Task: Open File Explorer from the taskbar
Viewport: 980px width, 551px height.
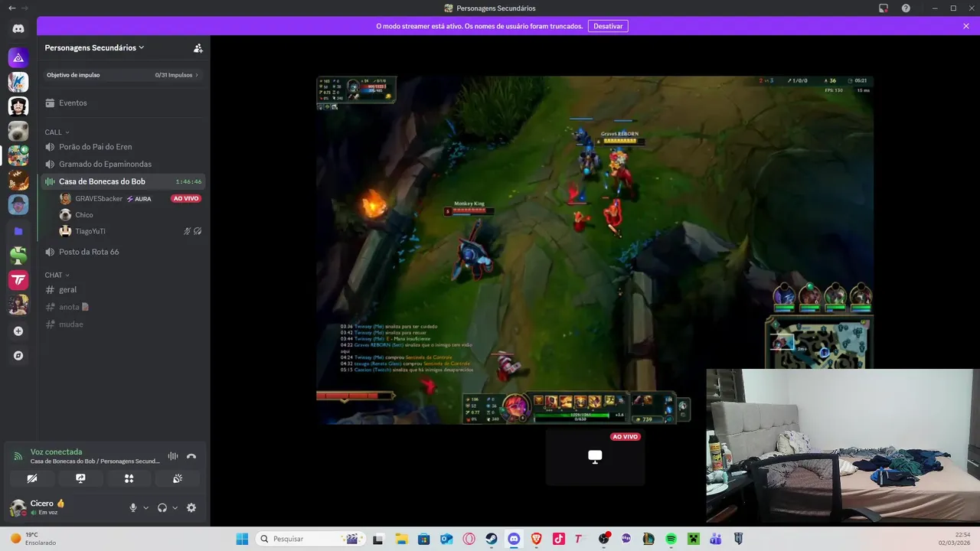Action: tap(401, 539)
